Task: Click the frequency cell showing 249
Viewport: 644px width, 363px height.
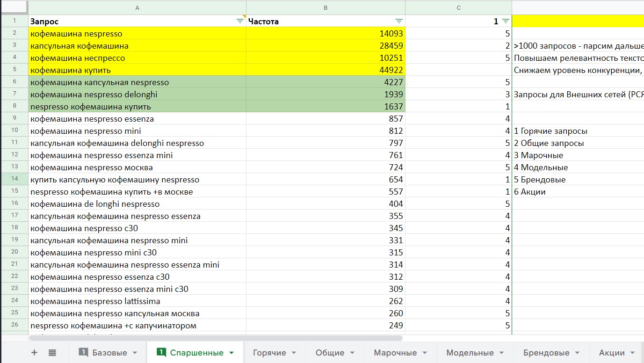Action: click(x=326, y=326)
